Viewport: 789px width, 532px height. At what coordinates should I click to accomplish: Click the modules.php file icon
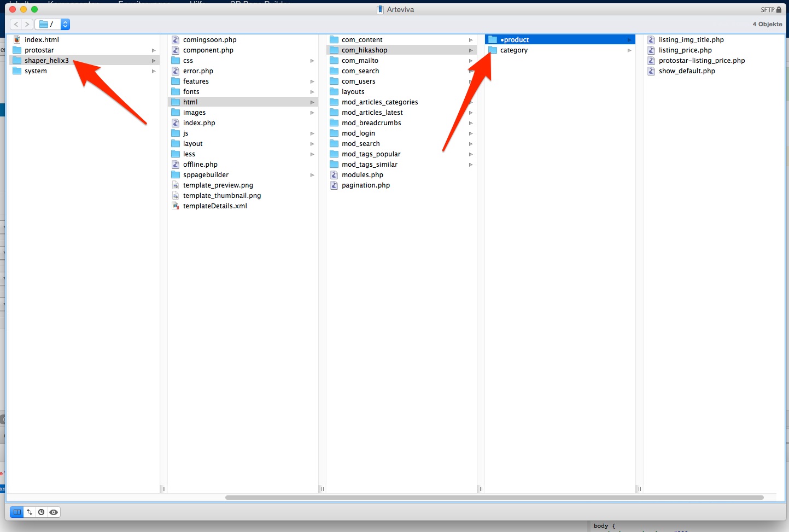click(x=334, y=175)
